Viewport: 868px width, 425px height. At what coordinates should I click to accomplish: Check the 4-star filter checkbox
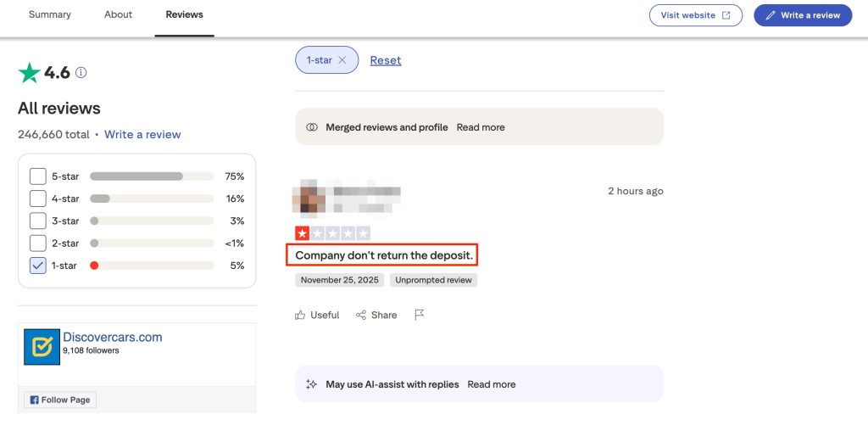pos(38,199)
